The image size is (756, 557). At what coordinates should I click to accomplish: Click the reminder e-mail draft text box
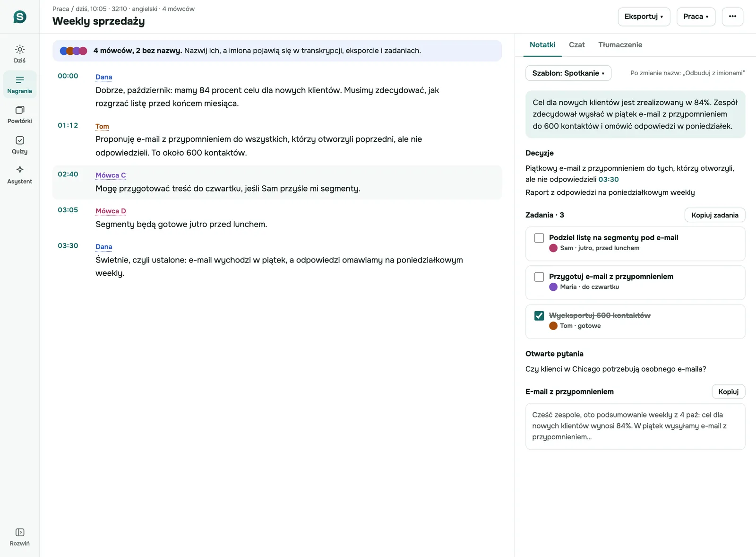636,426
